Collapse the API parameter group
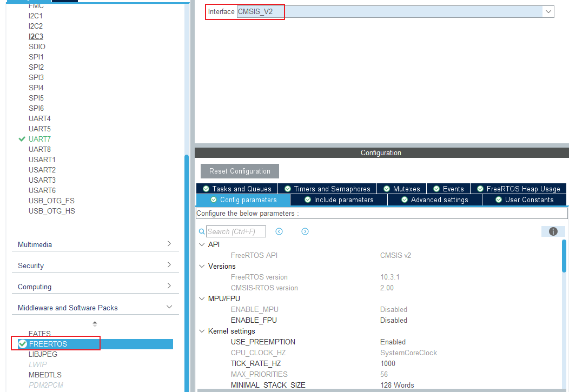The height and width of the screenshot is (392, 569). click(x=202, y=244)
